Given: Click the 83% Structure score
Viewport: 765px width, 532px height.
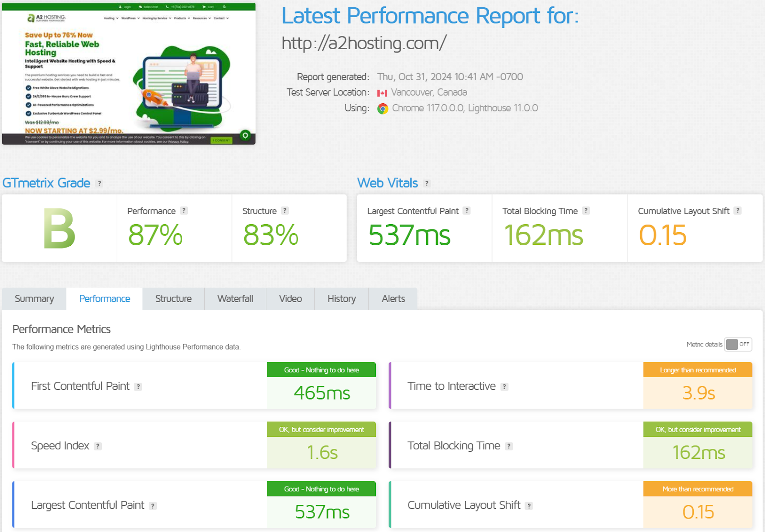Looking at the screenshot, I should [x=271, y=235].
